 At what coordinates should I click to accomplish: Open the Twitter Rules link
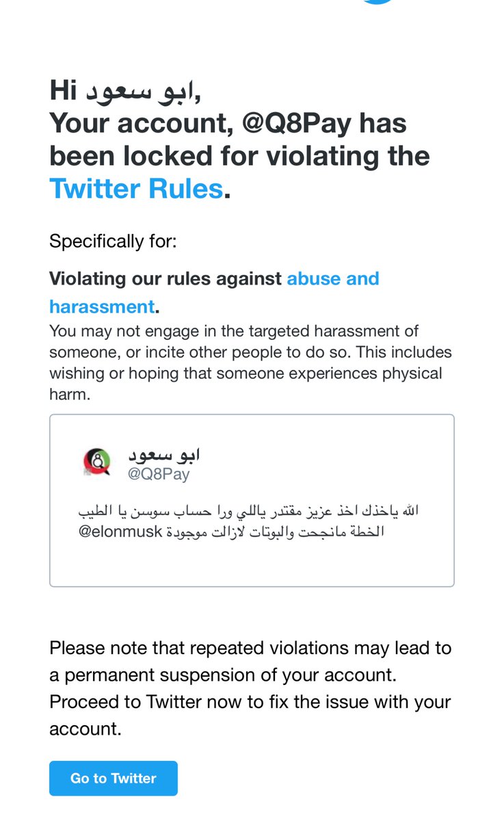[136, 188]
